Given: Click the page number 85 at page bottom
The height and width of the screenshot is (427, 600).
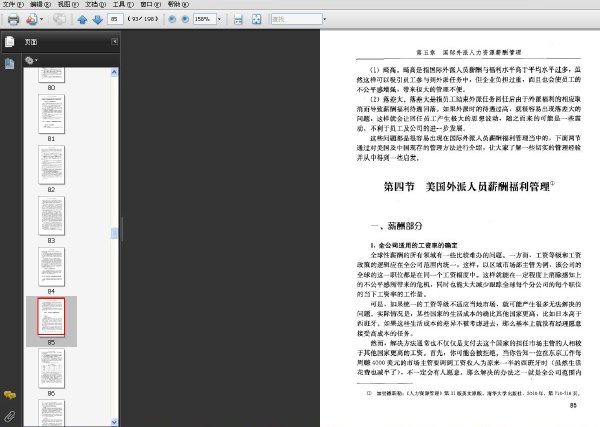Looking at the screenshot, I should (x=573, y=405).
